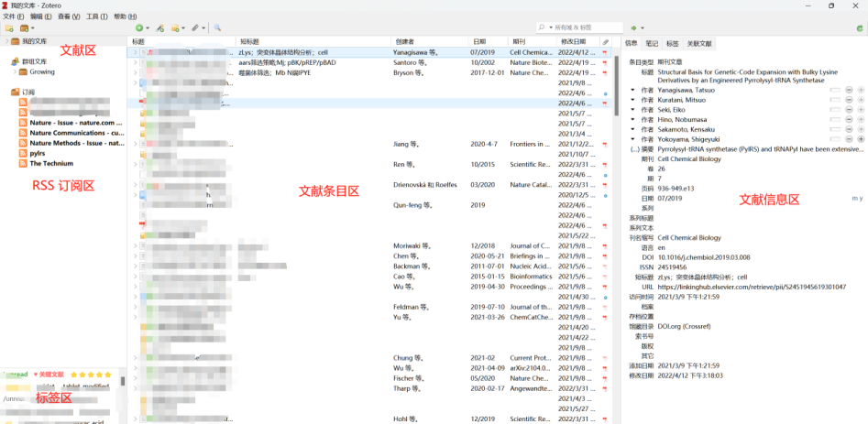Viewport: 868px width, 424px height.
Task: Open the 查看 (V) menu
Action: [x=69, y=16]
